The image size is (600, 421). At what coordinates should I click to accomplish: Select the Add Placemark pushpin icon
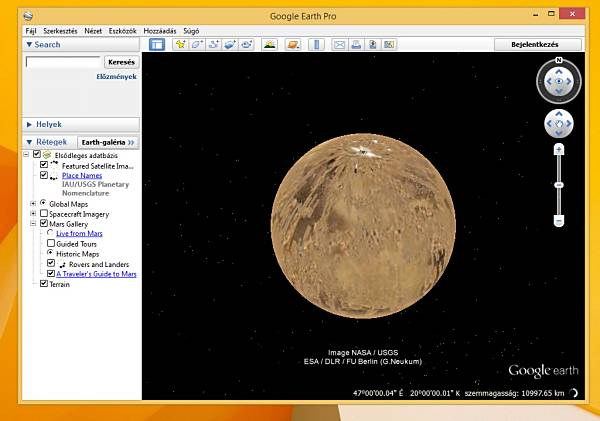[180, 44]
